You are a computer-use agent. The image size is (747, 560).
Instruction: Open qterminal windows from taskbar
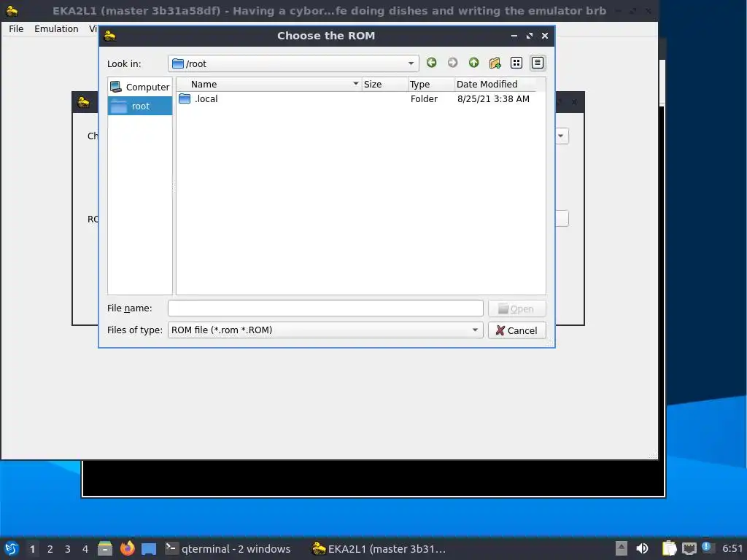click(x=228, y=549)
